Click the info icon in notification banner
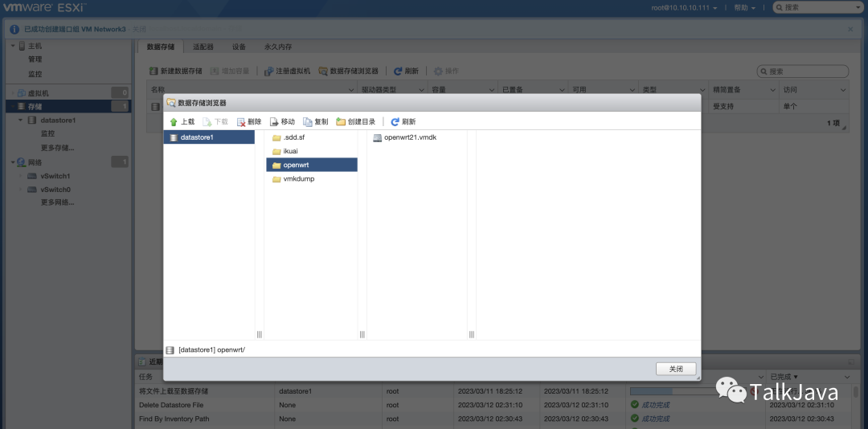868x429 pixels. point(14,30)
